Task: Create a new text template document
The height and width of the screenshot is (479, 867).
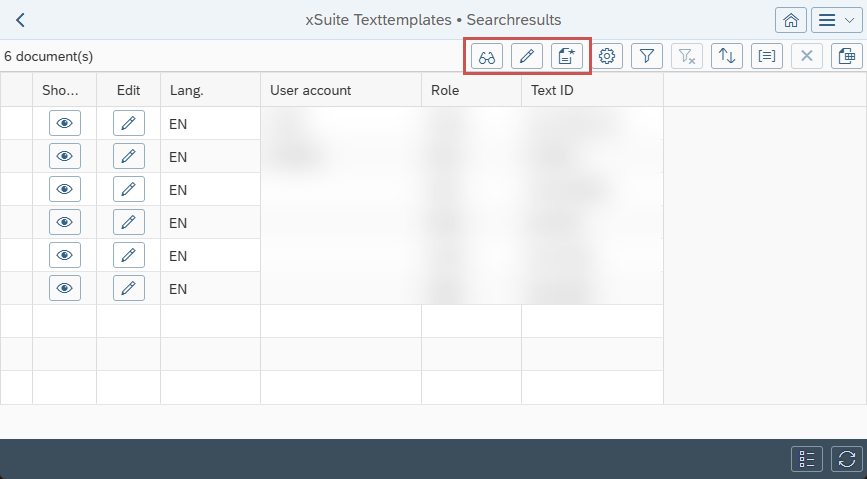Action: pos(567,56)
